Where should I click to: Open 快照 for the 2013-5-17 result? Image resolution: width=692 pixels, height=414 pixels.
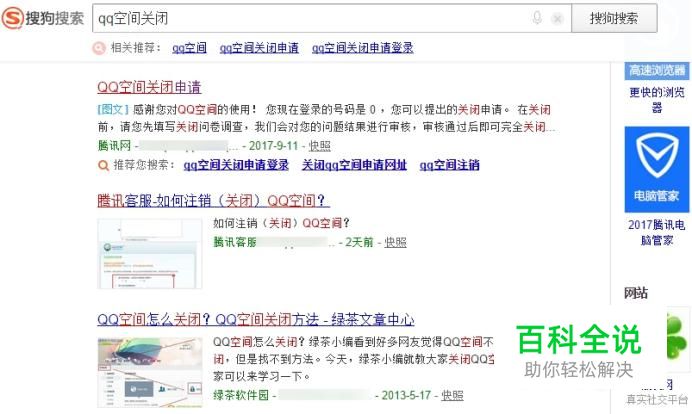click(x=452, y=395)
